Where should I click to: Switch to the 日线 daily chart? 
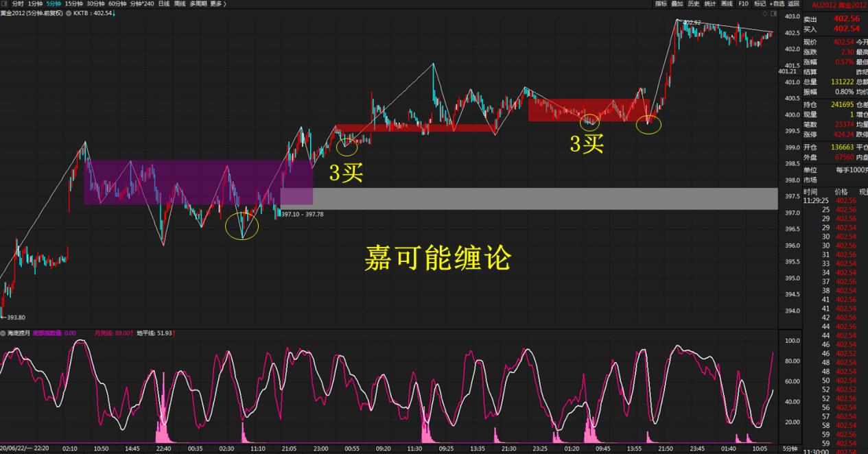pos(164,3)
